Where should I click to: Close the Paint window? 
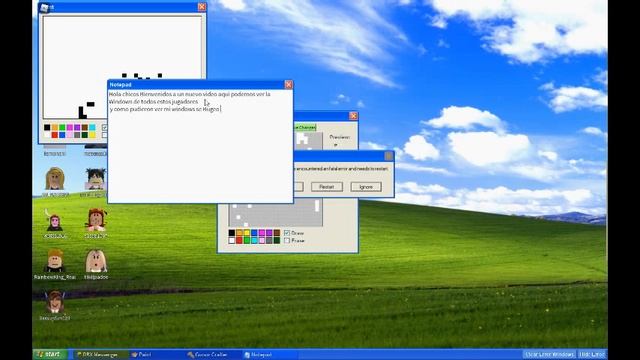coord(202,7)
